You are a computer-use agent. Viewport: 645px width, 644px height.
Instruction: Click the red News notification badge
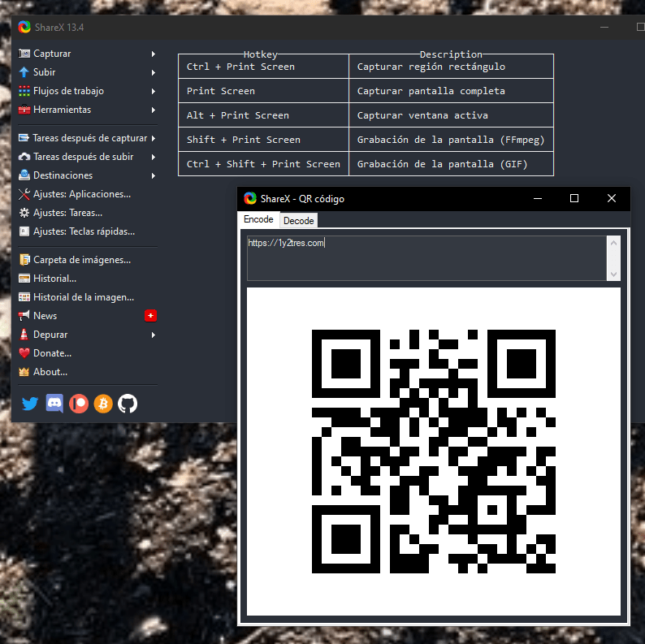[x=150, y=316]
